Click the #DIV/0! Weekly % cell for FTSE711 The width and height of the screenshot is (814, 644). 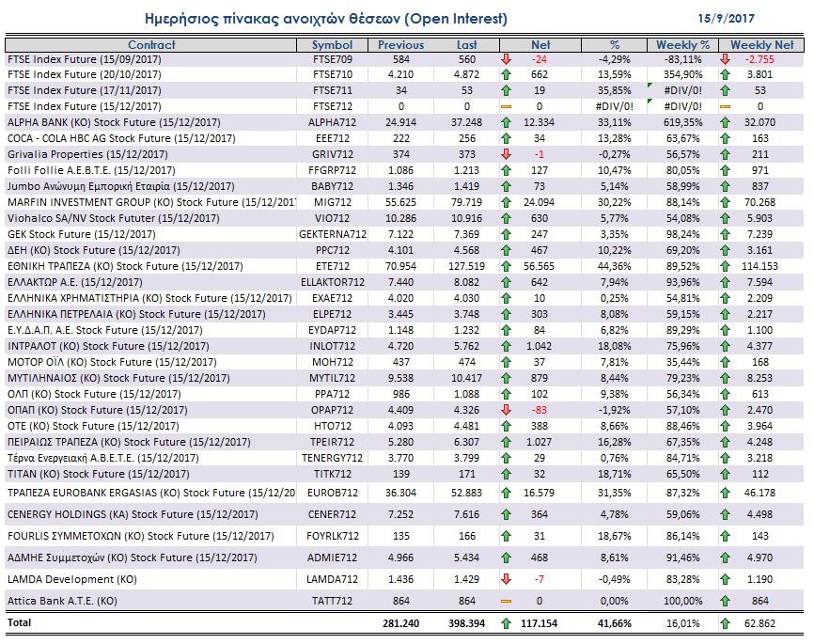(x=682, y=91)
